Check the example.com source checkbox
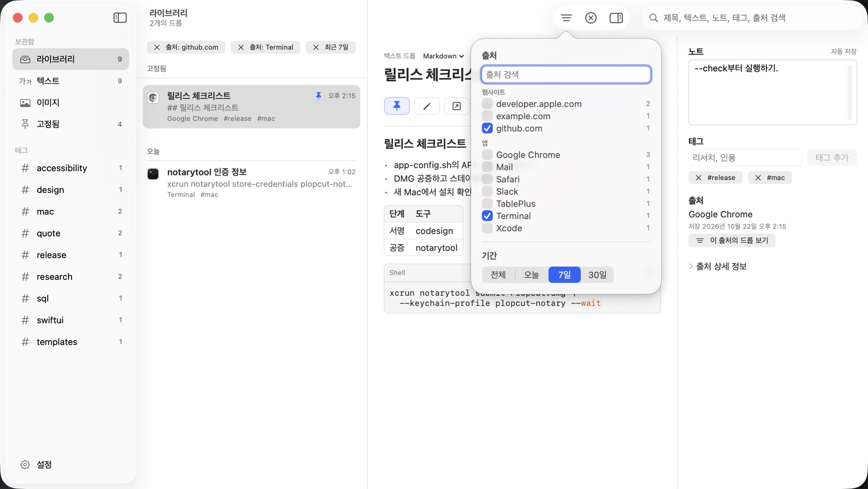 click(x=487, y=116)
